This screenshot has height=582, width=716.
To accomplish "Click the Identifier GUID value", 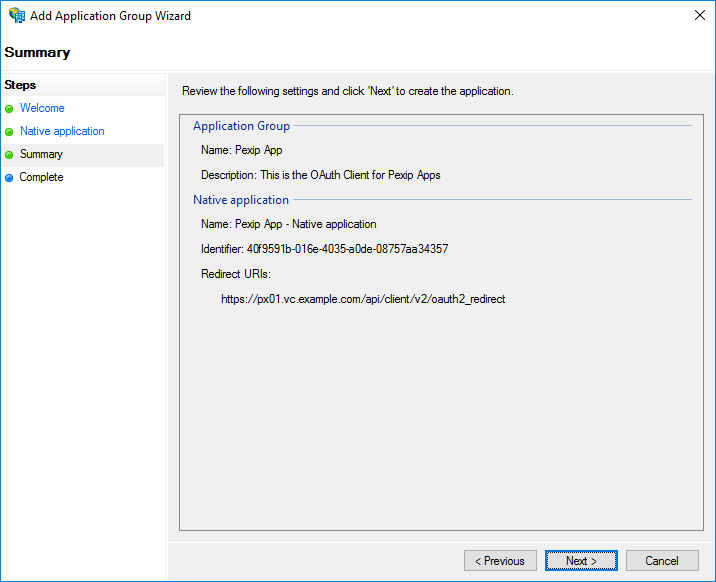I will (x=347, y=248).
